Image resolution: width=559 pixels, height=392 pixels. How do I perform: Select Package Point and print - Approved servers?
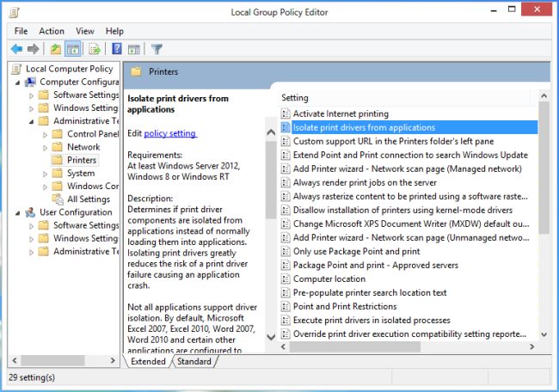pyautogui.click(x=376, y=265)
